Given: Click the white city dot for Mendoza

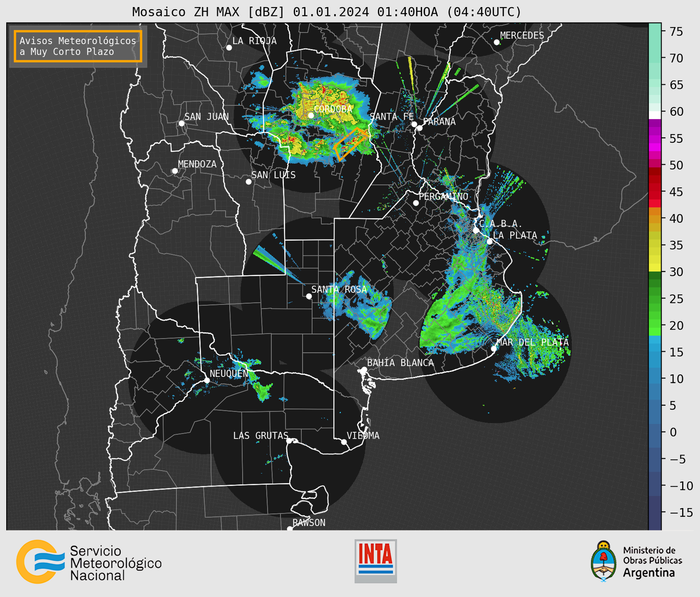Looking at the screenshot, I should tap(175, 171).
